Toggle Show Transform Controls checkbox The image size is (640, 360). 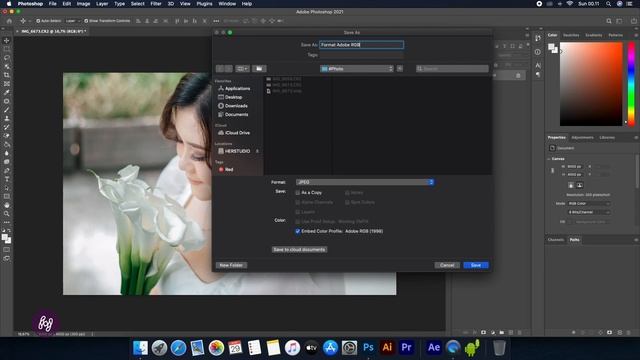(x=86, y=21)
